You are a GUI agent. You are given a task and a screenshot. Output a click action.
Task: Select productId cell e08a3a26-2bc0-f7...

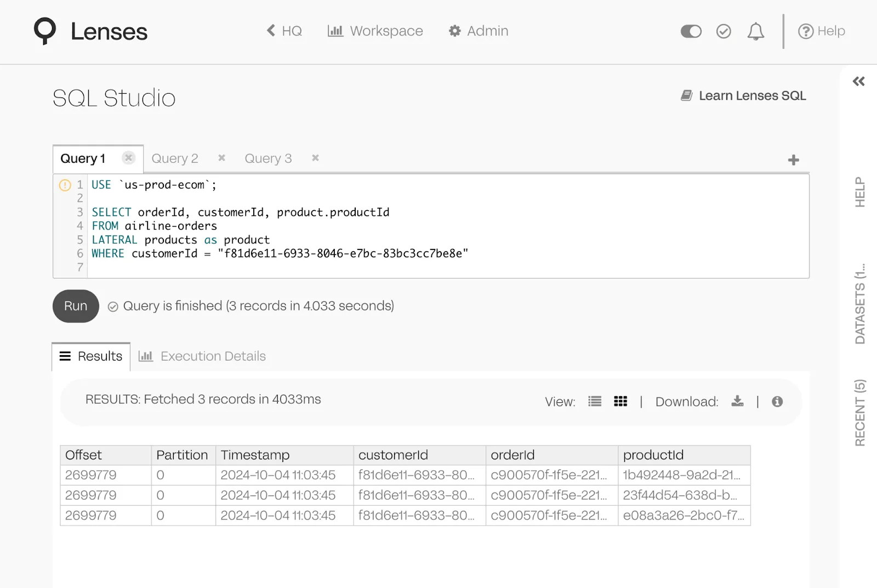(x=684, y=516)
